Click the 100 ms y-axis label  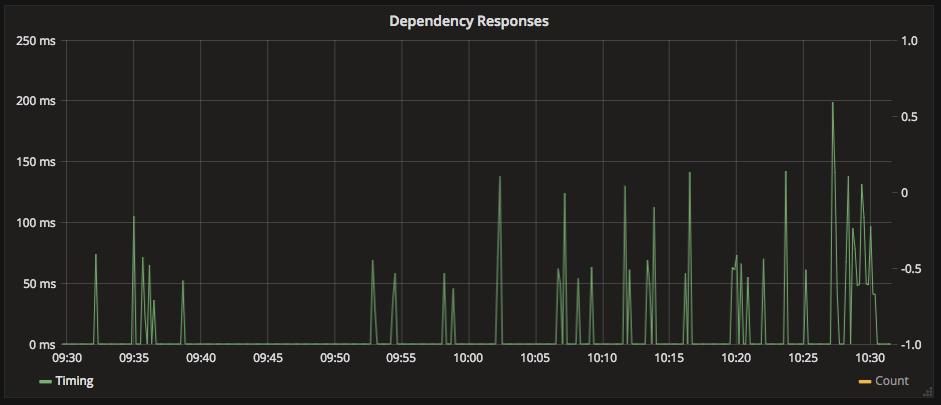(37, 223)
